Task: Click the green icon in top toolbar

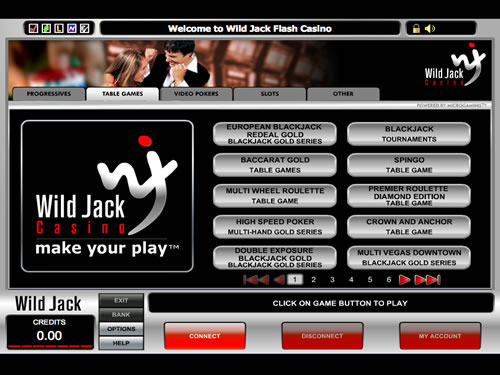Action: 46,29
